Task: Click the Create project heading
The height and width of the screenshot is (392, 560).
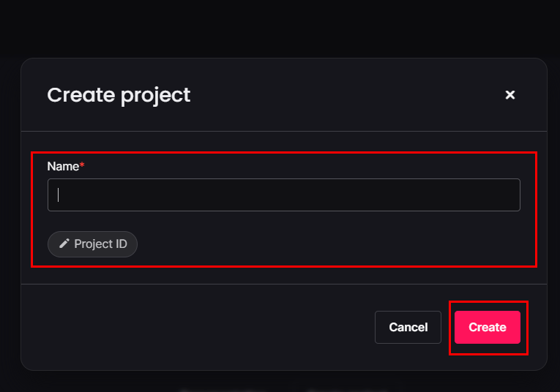Action: 119,95
